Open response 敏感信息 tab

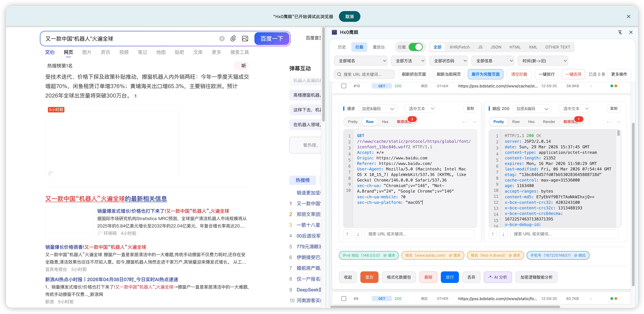point(571,122)
